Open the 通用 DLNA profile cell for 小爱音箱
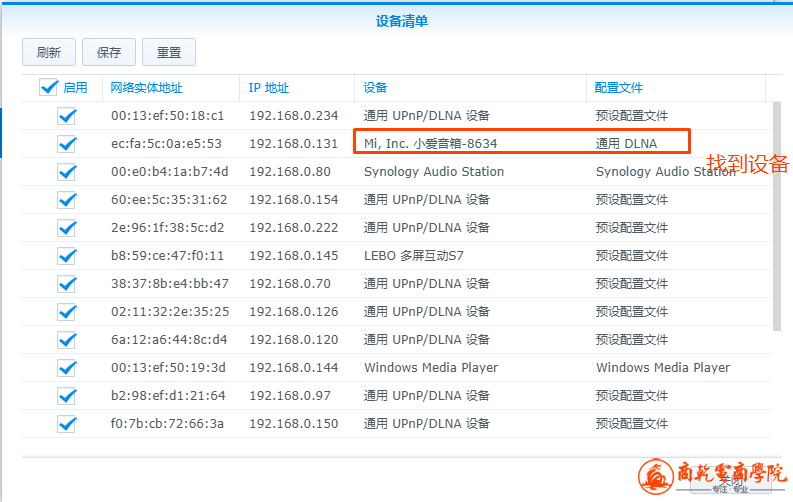Image resolution: width=793 pixels, height=502 pixels. [x=627, y=144]
